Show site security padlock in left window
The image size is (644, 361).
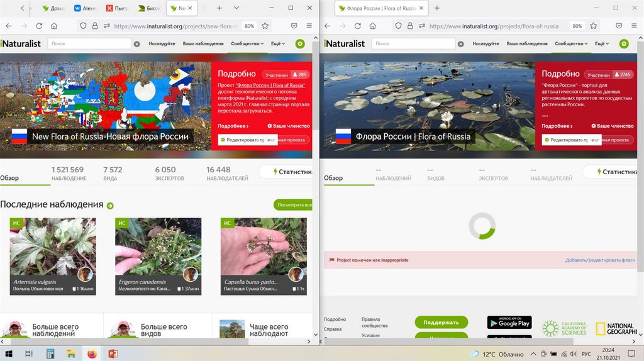(x=95, y=26)
